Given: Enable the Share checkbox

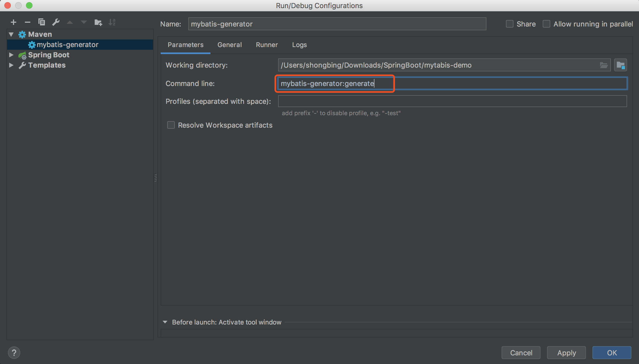Looking at the screenshot, I should coord(510,24).
